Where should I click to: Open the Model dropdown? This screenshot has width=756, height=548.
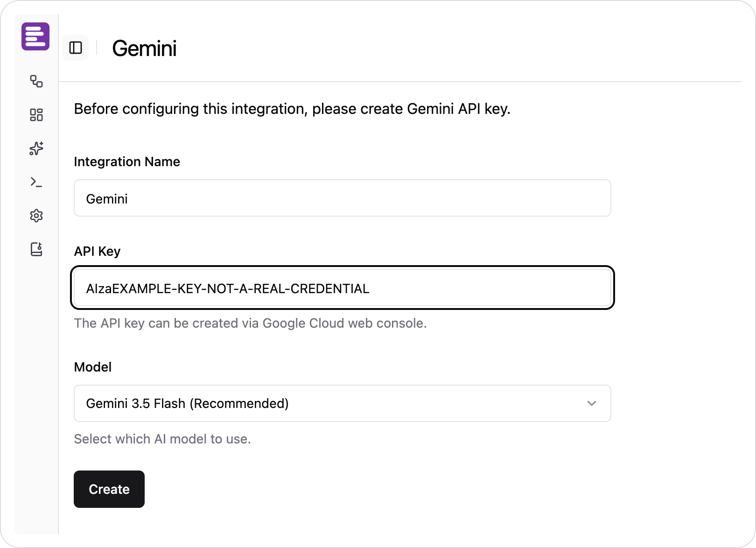[343, 403]
